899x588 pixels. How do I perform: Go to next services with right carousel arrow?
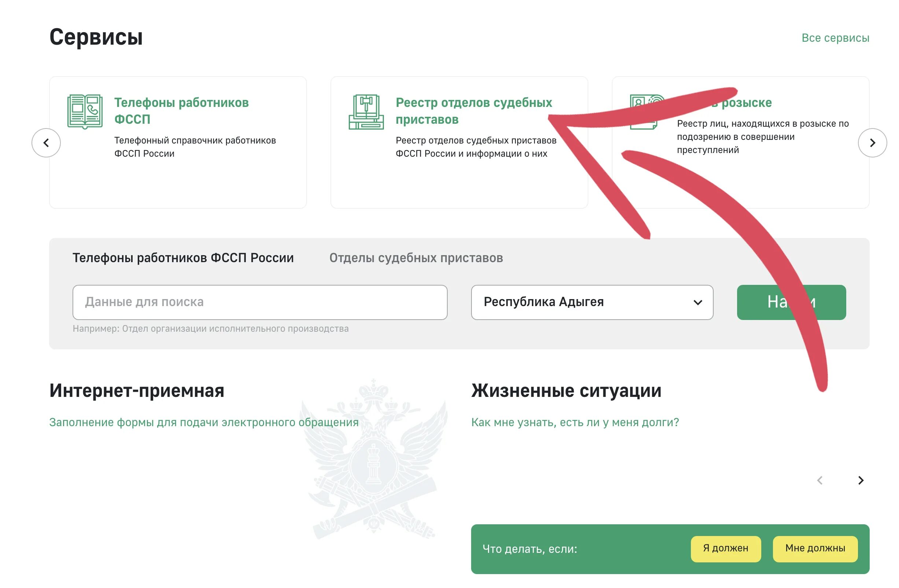(872, 143)
